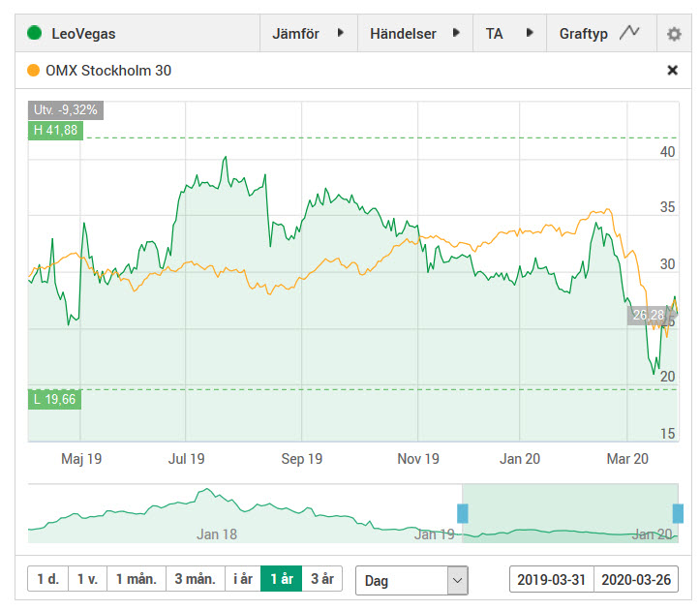Click the orange OMX Stockholm 30 dot

pos(34,70)
